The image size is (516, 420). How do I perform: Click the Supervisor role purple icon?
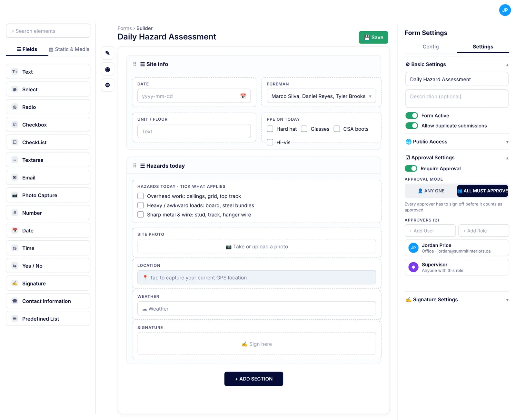[413, 267]
